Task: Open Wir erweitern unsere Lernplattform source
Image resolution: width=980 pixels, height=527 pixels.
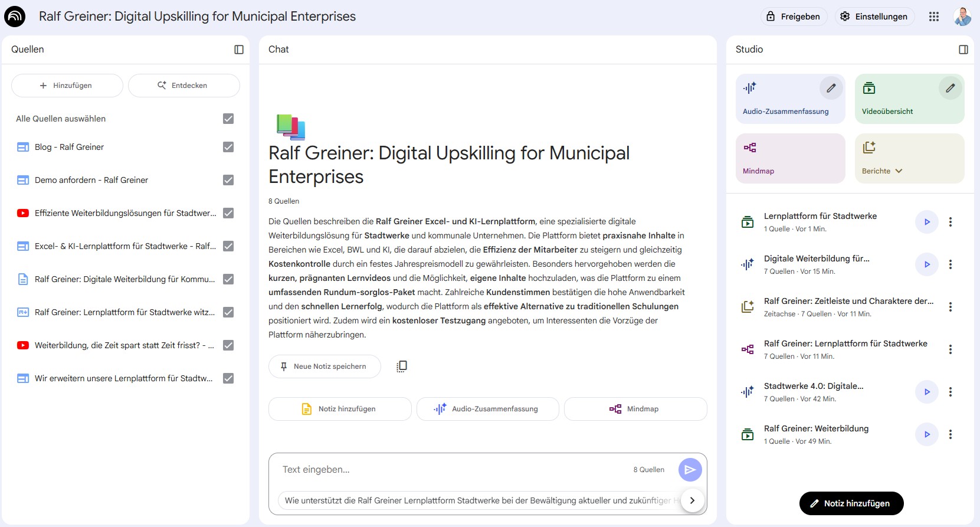Action: pos(124,378)
